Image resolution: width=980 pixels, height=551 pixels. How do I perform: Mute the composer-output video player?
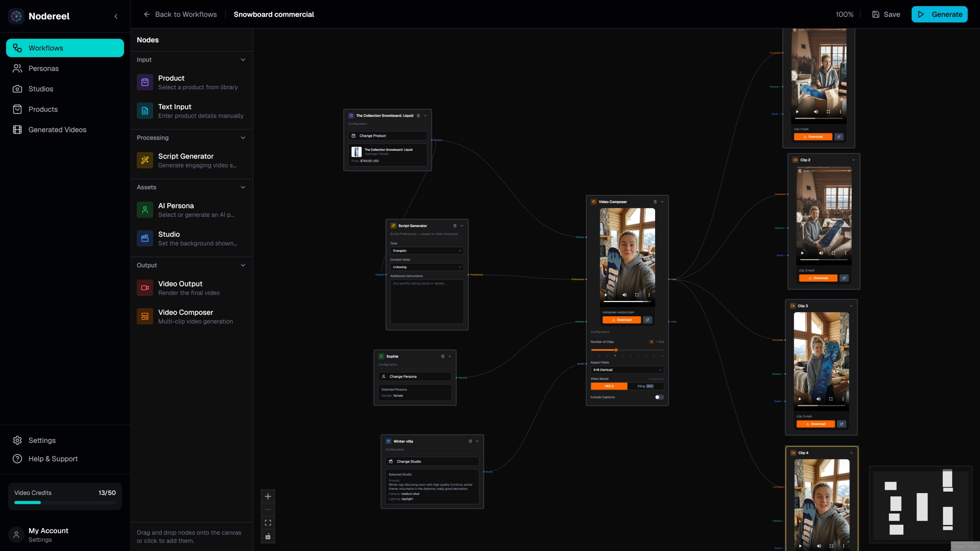[x=624, y=295]
